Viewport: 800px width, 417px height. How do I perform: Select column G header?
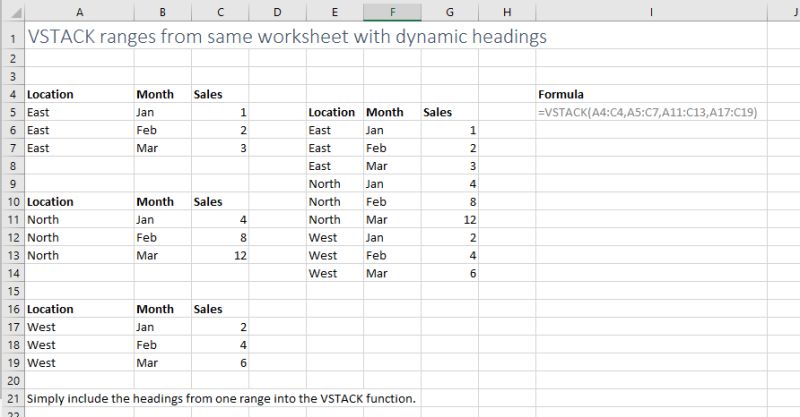(x=450, y=12)
